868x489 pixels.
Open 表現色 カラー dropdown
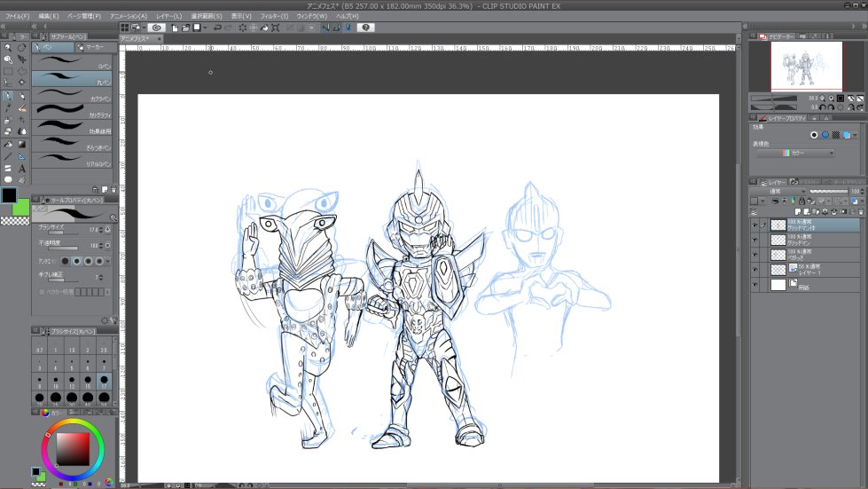point(795,154)
